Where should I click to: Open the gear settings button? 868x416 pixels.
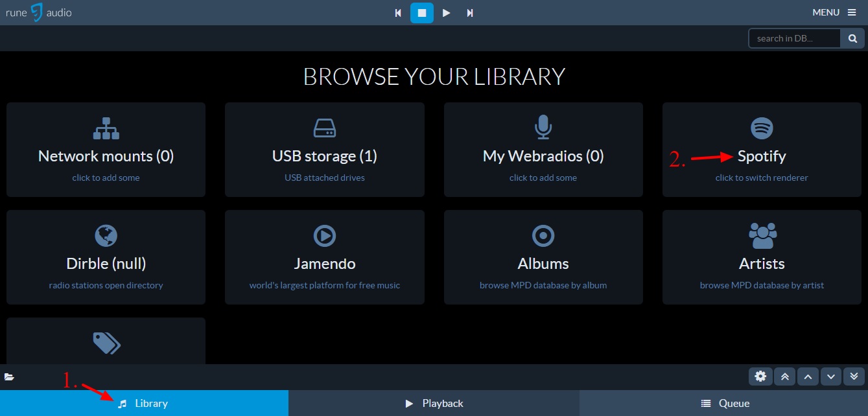(760, 376)
